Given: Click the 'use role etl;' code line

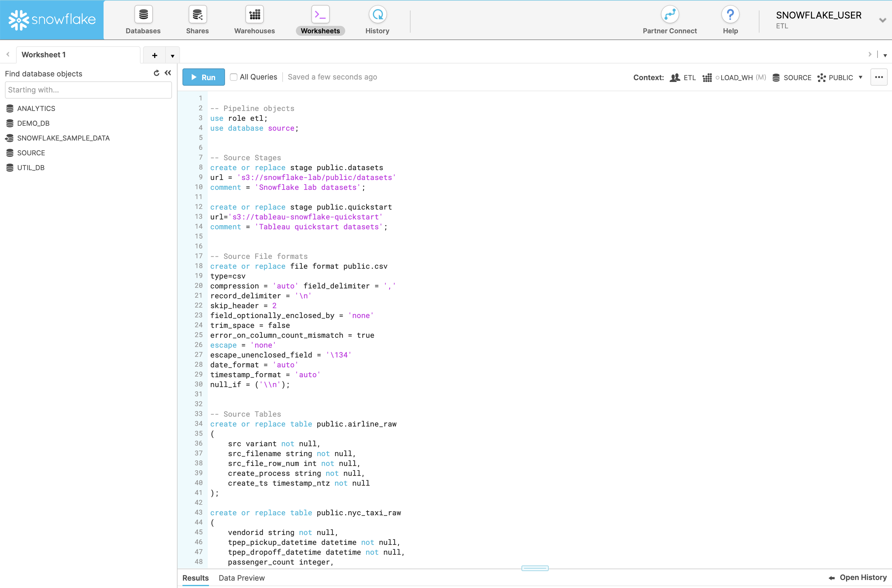Looking at the screenshot, I should 239,118.
